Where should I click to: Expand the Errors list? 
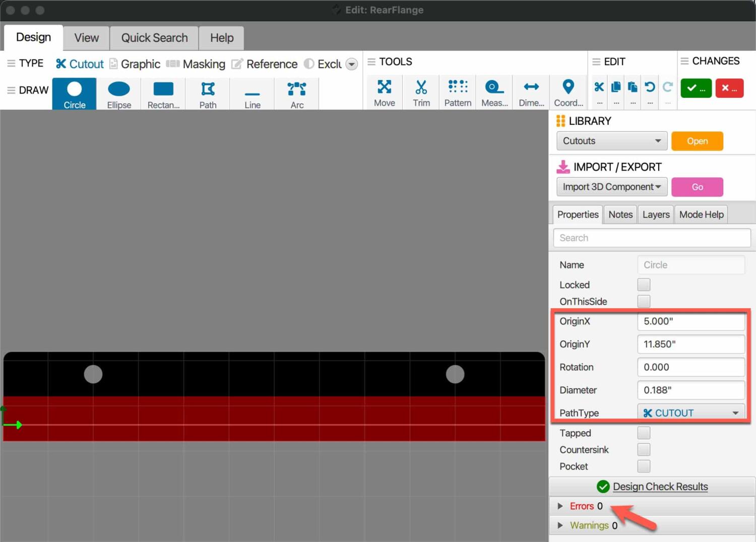(560, 506)
